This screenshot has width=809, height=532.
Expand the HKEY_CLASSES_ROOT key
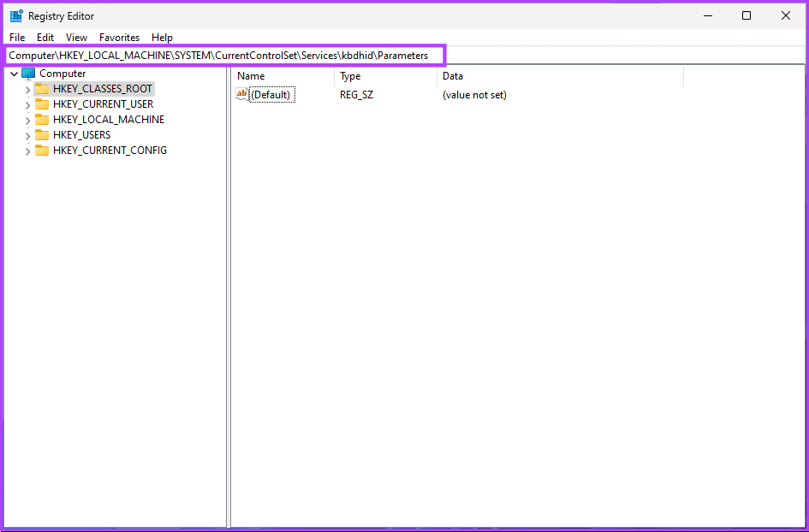(x=28, y=90)
